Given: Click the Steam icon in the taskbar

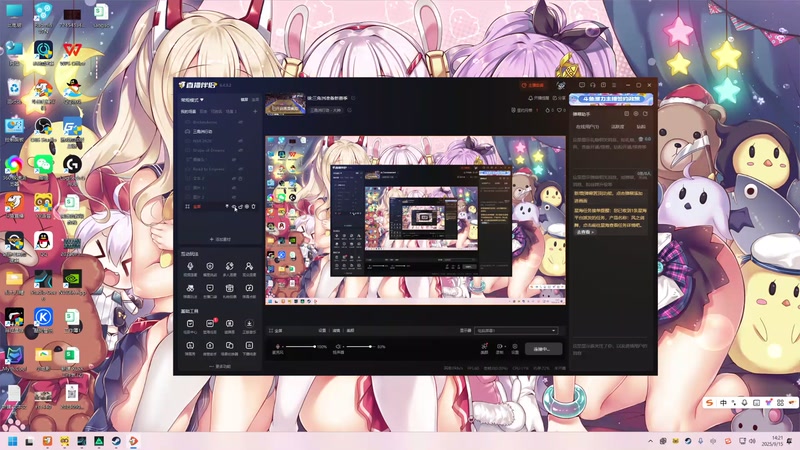Looking at the screenshot, I should tap(116, 441).
